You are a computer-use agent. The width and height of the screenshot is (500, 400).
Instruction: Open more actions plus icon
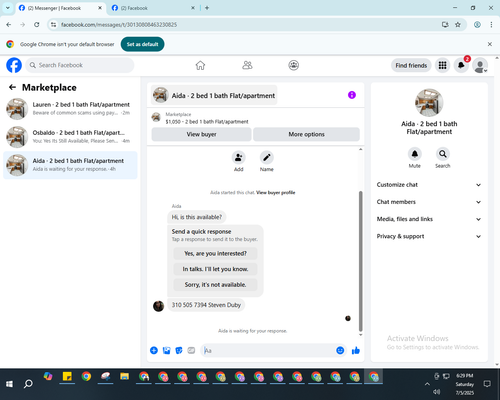point(154,350)
